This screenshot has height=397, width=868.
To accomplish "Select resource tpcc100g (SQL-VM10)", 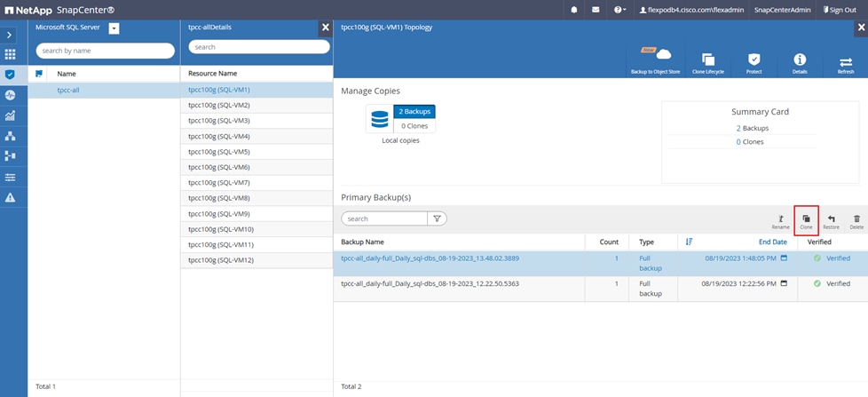I will coord(256,229).
